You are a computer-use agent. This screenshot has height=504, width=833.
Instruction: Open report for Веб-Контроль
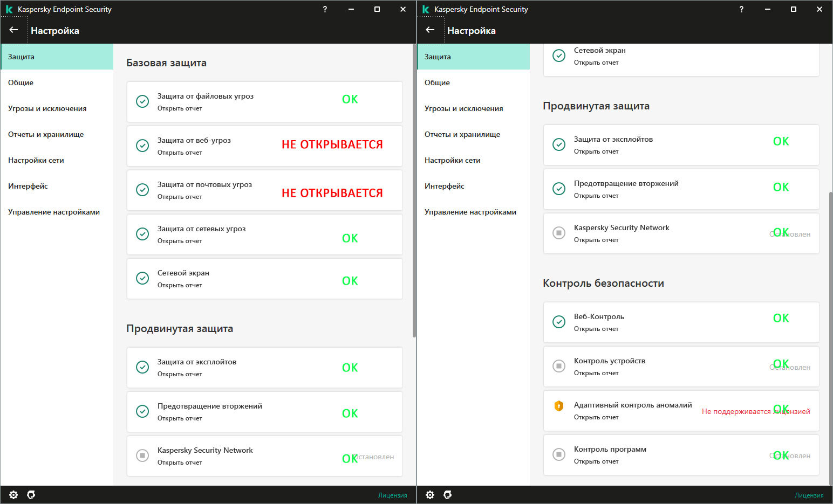[596, 329]
